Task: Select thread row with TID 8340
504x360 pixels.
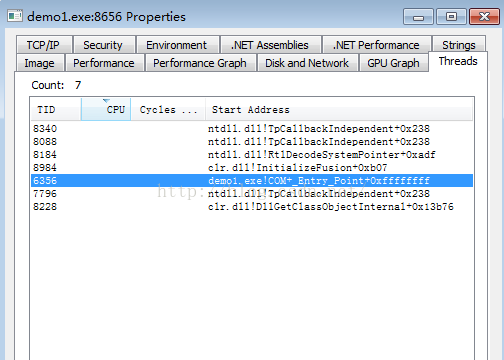Action: tap(252, 129)
